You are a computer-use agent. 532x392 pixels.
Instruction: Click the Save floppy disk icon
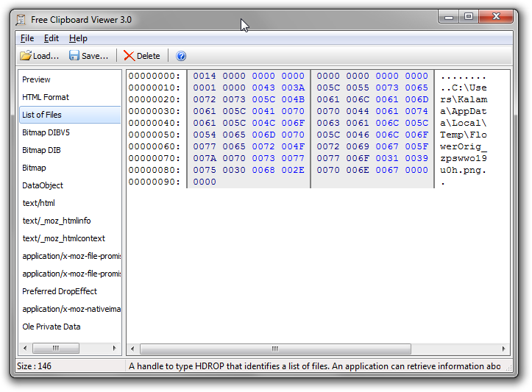[74, 56]
